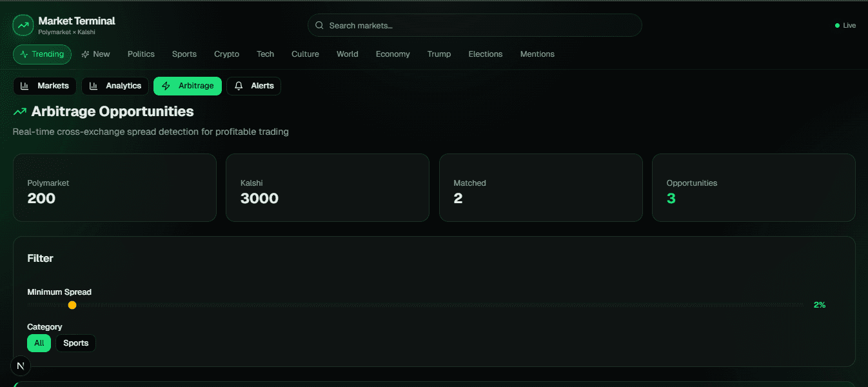
Task: Open the Mentions category
Action: [x=537, y=54]
